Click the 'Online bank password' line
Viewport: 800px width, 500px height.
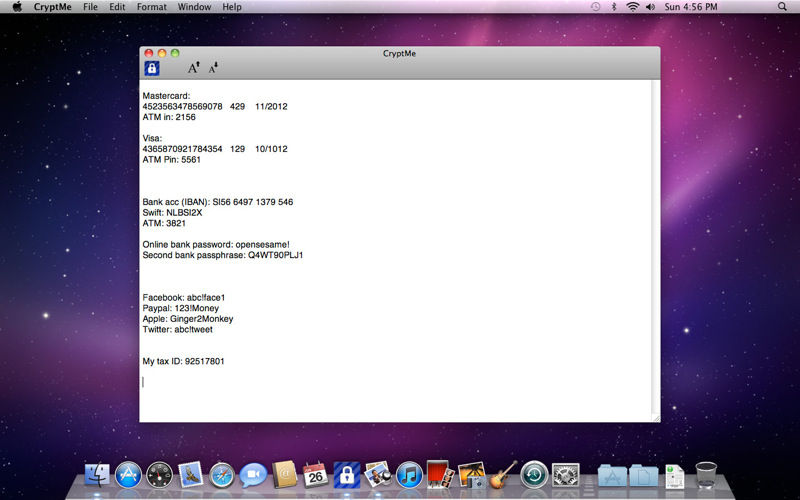tap(216, 244)
